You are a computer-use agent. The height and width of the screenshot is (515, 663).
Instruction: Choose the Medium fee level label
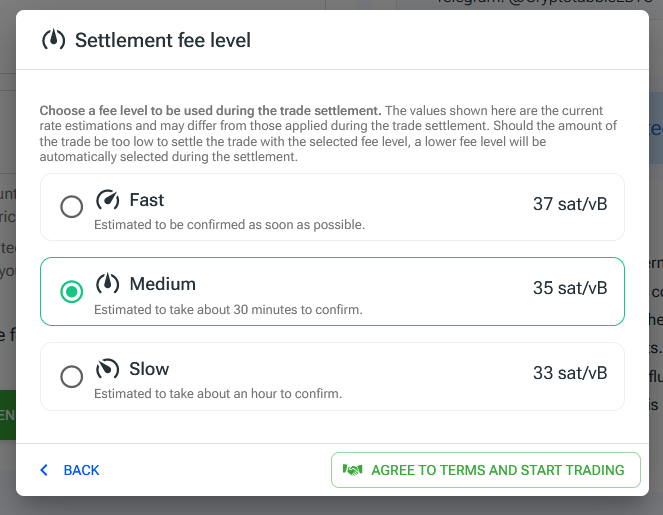[162, 284]
